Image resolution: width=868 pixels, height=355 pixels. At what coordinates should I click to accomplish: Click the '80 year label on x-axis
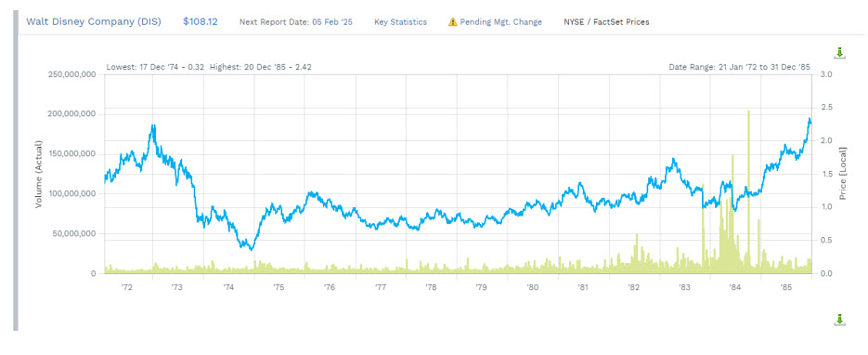point(532,287)
